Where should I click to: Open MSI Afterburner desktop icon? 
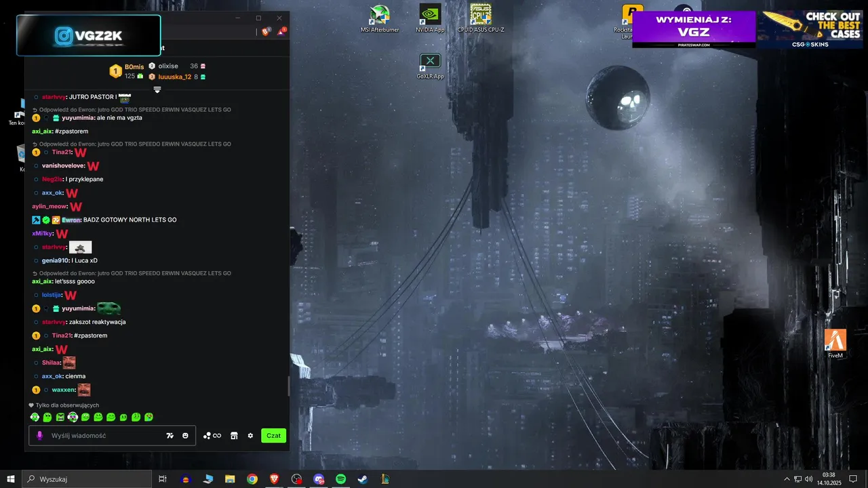click(380, 18)
